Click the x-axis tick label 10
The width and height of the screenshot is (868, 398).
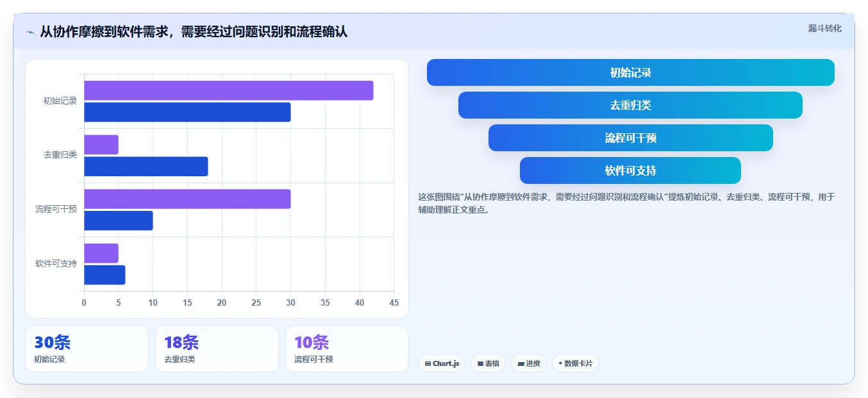point(153,303)
